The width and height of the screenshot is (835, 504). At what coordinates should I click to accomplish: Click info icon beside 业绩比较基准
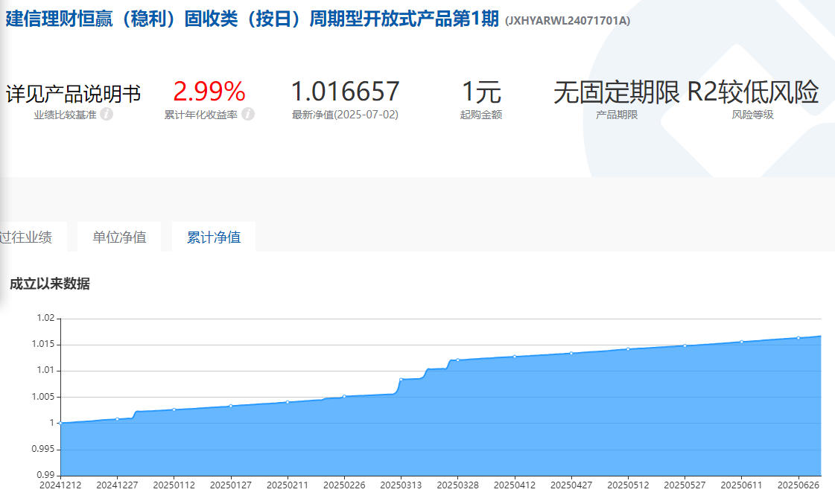(x=107, y=114)
